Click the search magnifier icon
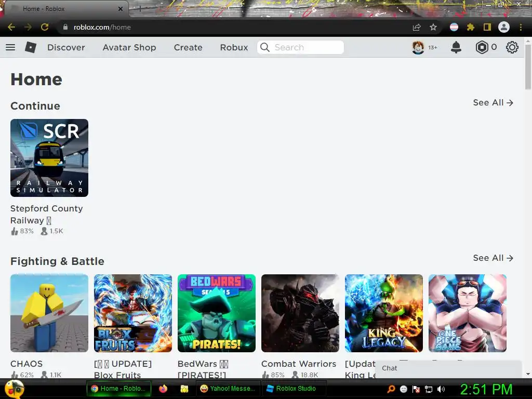This screenshot has width=532, height=399. 265,47
